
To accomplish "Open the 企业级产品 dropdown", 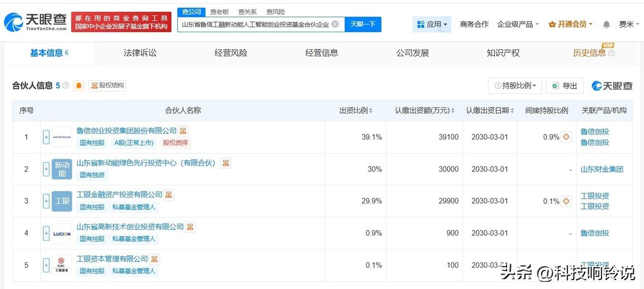I will 518,24.
